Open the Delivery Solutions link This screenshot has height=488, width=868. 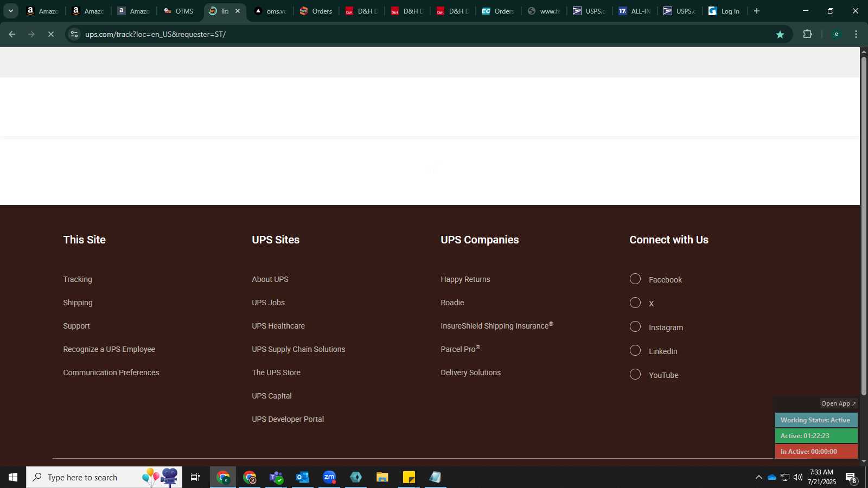(471, 373)
